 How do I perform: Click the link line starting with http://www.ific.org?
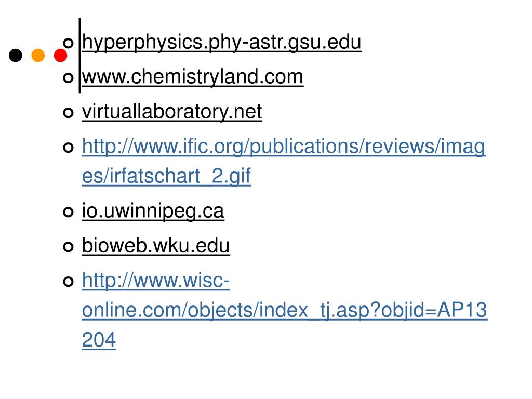[284, 147]
